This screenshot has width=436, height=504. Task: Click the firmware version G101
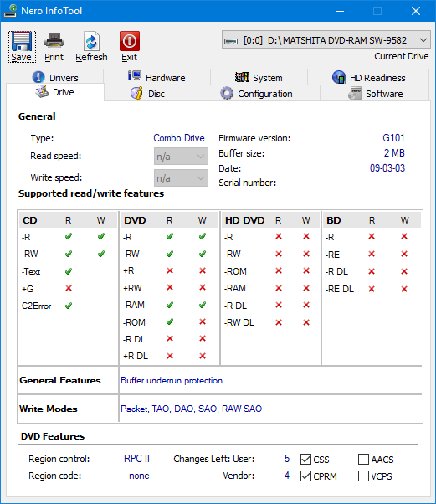pyautogui.click(x=393, y=138)
